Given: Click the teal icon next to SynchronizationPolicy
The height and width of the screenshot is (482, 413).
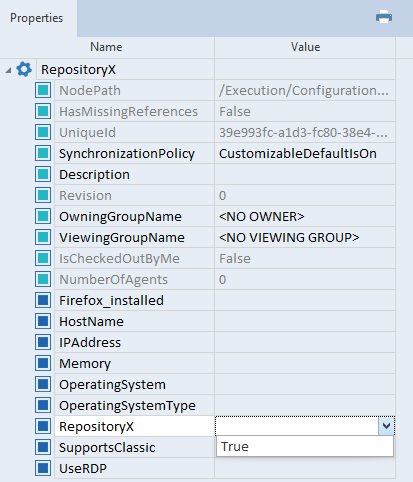Looking at the screenshot, I should (x=43, y=153).
